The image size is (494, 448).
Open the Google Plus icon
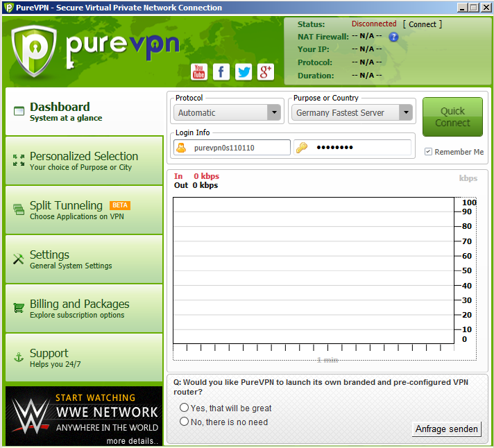pos(266,72)
